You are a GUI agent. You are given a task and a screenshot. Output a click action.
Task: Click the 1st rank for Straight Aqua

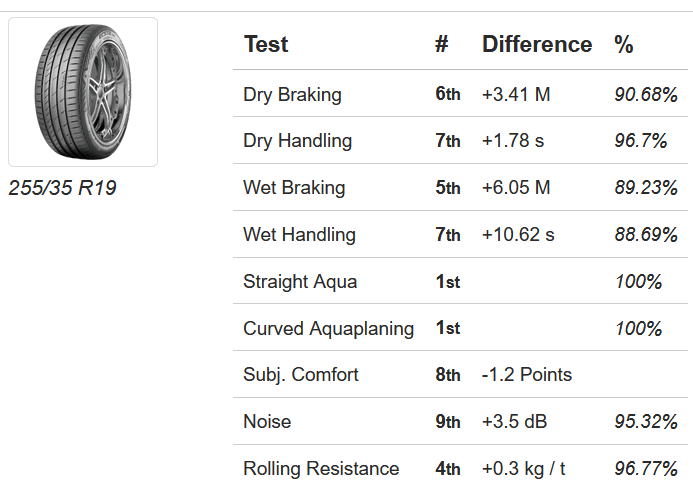tap(447, 282)
